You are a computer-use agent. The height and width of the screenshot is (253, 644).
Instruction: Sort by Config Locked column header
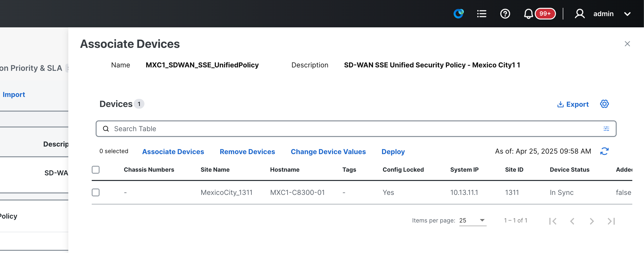[403, 169]
